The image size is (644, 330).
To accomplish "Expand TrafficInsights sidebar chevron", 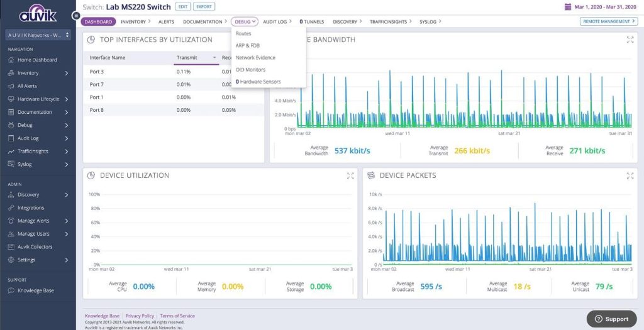I will 67,151.
